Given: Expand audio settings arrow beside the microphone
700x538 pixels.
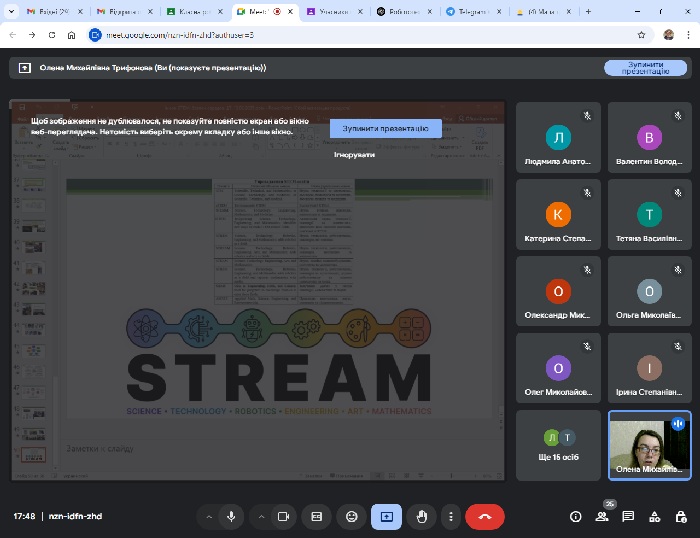Looking at the screenshot, I should (209, 516).
